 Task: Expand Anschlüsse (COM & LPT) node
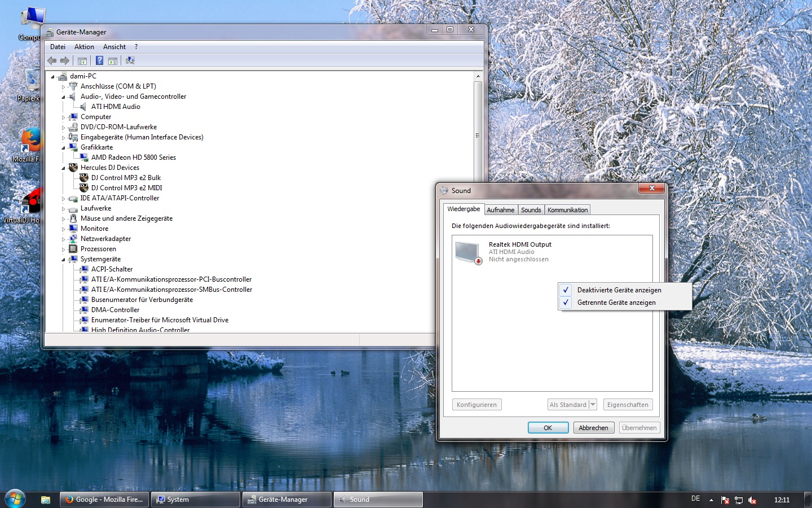point(63,87)
